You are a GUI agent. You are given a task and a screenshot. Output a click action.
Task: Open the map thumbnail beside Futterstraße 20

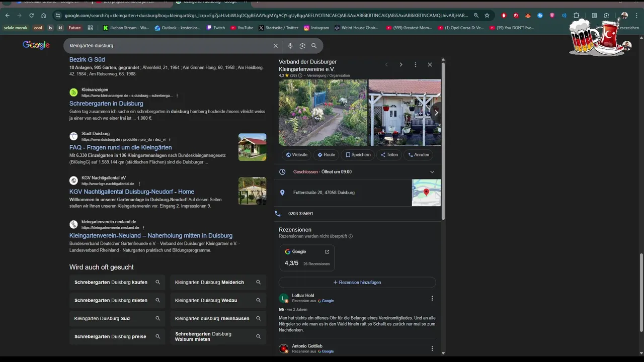point(426,193)
